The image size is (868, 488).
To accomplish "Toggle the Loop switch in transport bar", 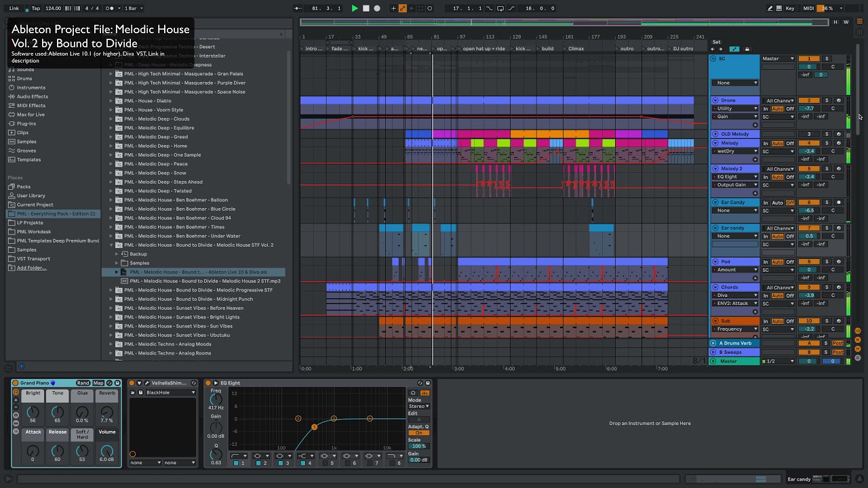I will 500,8.
